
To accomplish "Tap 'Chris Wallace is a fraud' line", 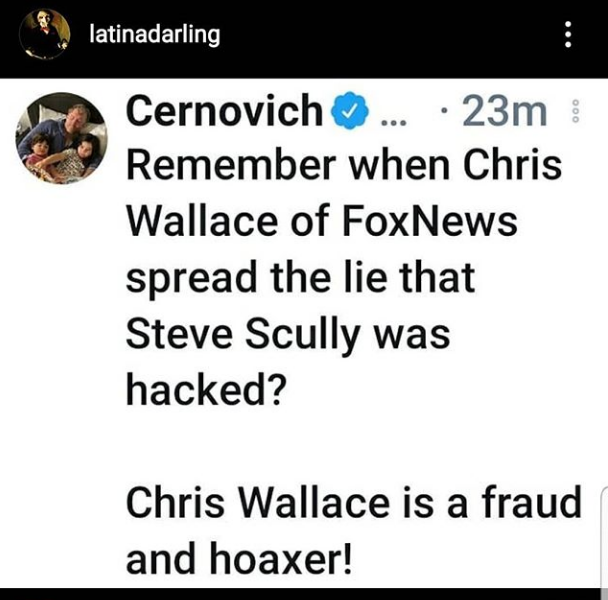I will click(354, 502).
